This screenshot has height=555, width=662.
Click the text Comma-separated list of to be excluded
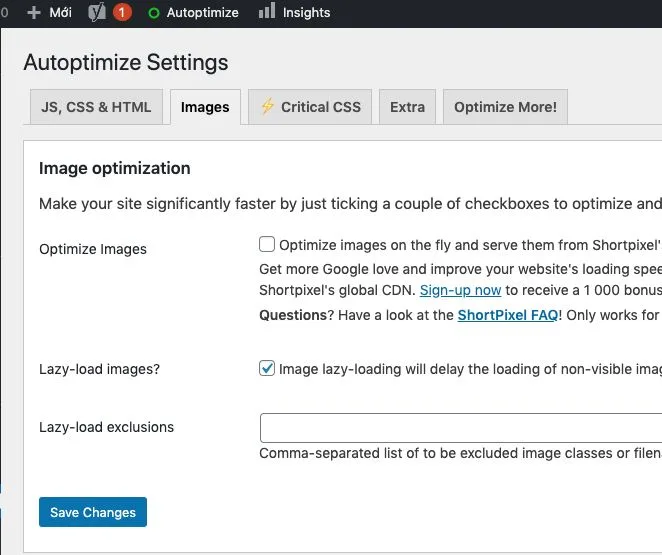[x=389, y=453]
